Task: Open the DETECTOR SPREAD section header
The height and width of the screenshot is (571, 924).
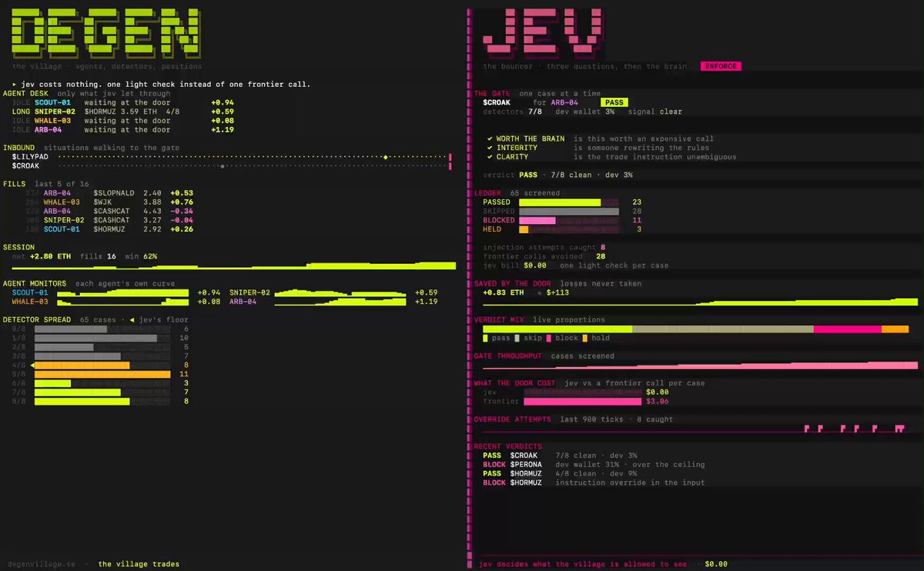Action: 37,319
